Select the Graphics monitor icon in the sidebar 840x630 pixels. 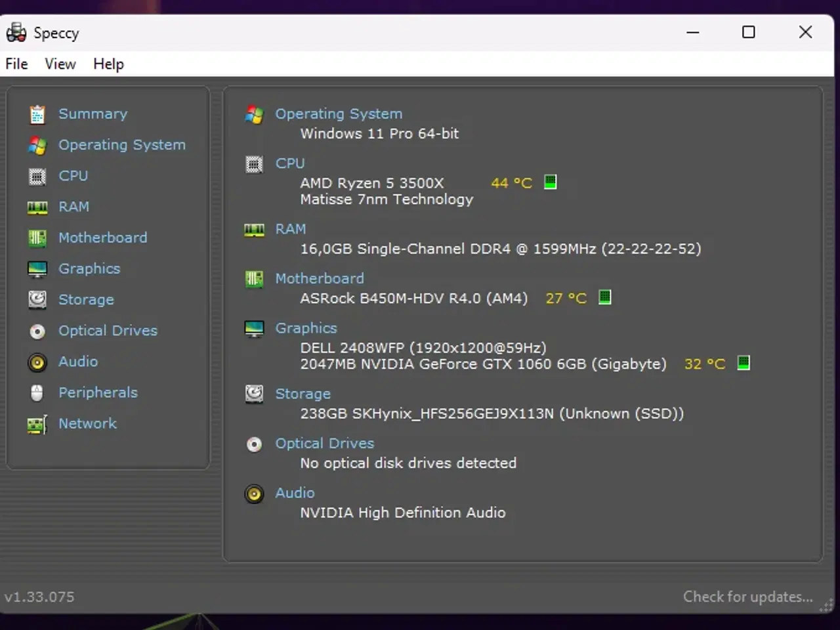[x=37, y=268]
